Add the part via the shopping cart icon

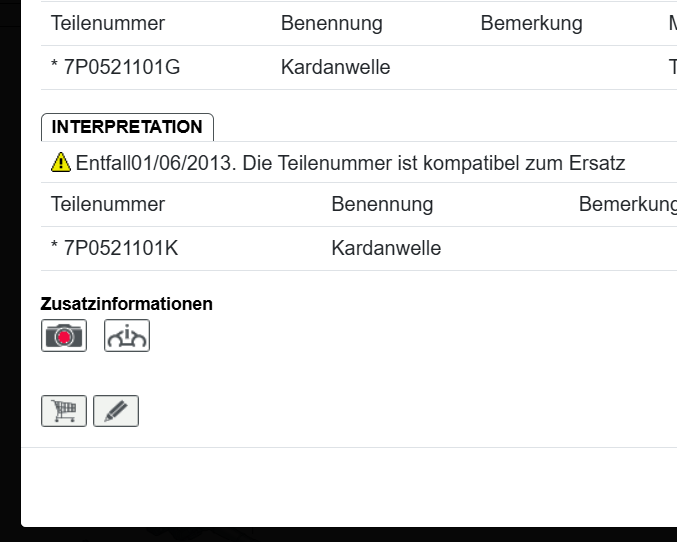click(64, 411)
